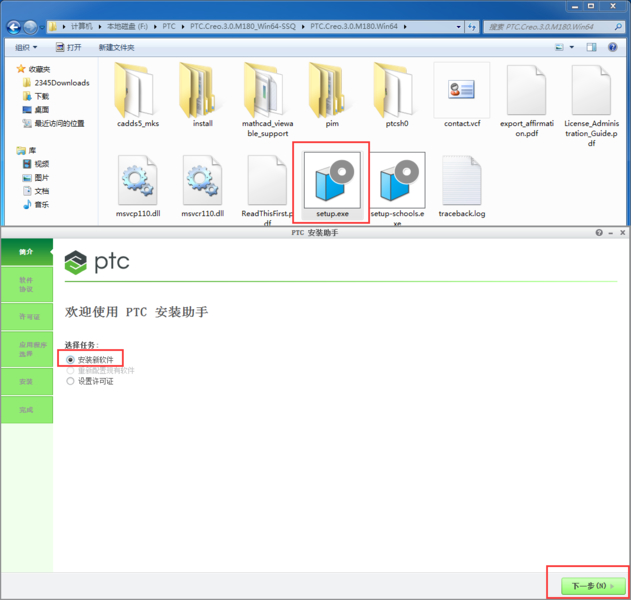
Task: Minimize the PTC installer window
Action: 611,233
